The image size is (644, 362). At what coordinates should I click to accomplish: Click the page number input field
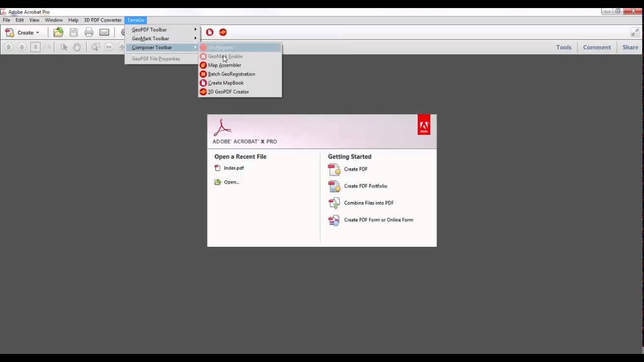(x=35, y=47)
